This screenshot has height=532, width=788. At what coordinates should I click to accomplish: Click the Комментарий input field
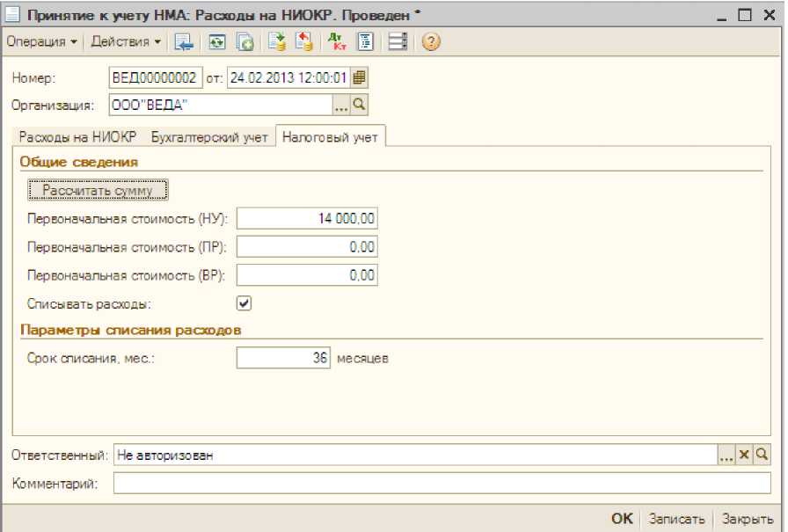point(441,483)
